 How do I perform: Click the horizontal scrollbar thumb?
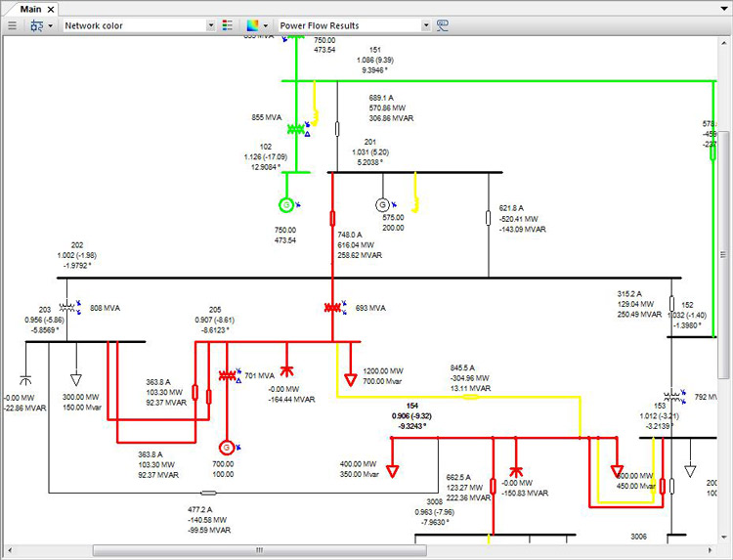pyautogui.click(x=259, y=550)
